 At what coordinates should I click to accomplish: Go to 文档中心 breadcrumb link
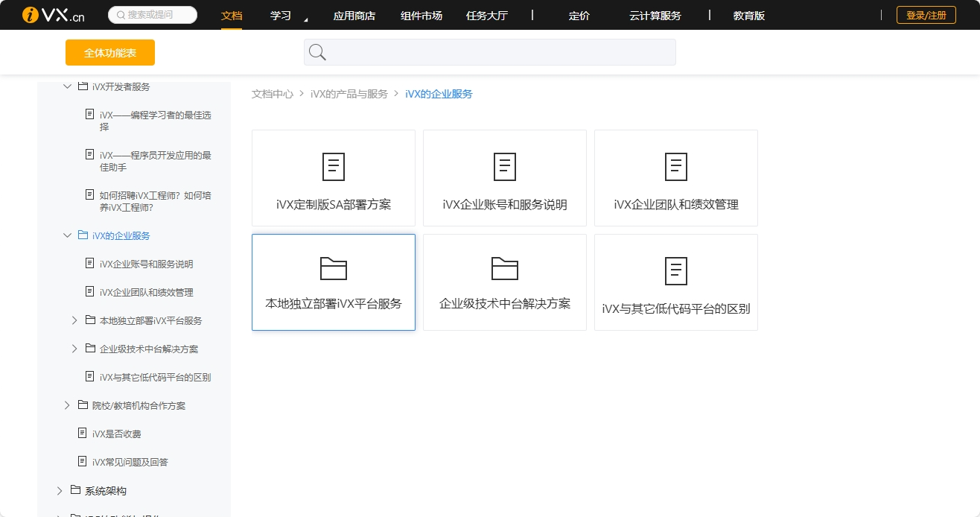tap(273, 94)
